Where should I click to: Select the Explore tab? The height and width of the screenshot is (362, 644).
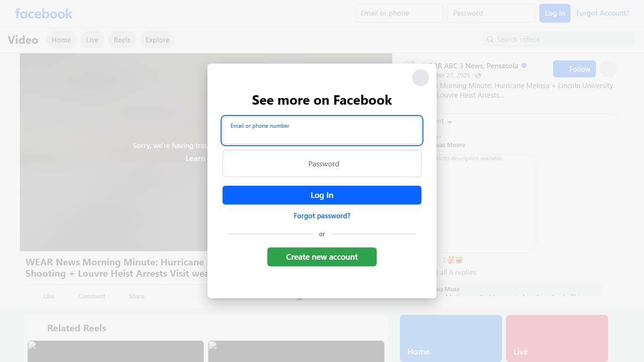[x=157, y=40]
